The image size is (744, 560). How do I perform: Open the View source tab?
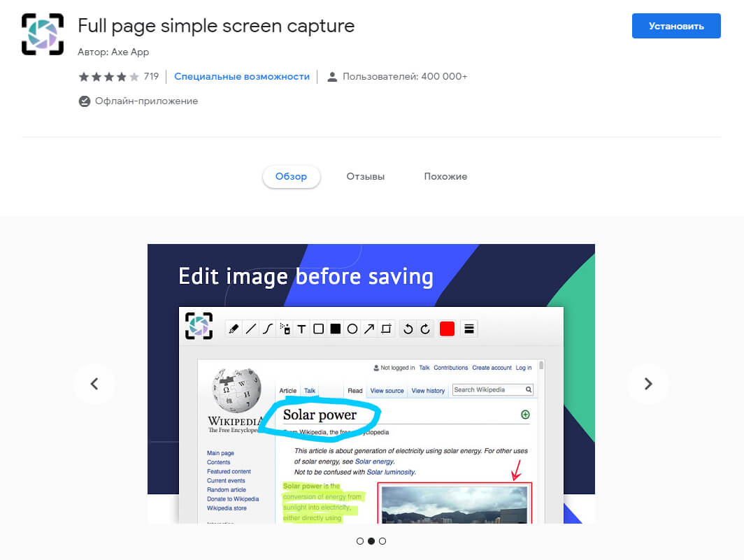(x=387, y=391)
